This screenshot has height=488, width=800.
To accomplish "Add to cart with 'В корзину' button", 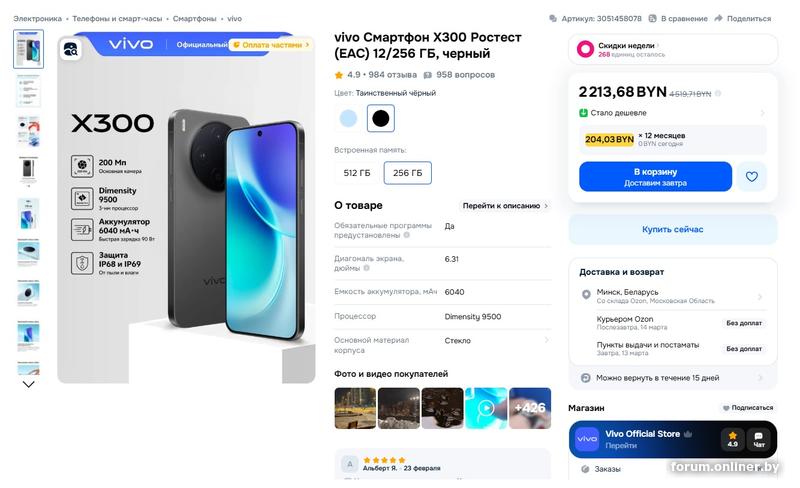I will point(655,177).
